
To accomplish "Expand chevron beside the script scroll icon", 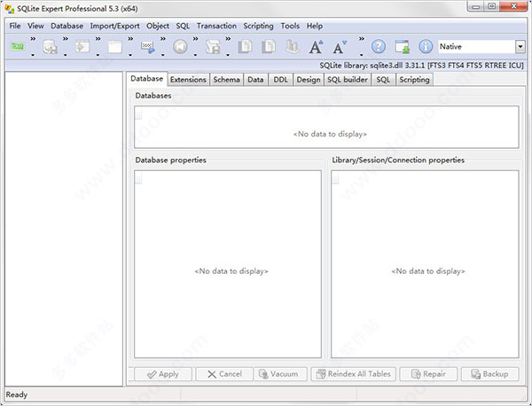I will [x=228, y=39].
